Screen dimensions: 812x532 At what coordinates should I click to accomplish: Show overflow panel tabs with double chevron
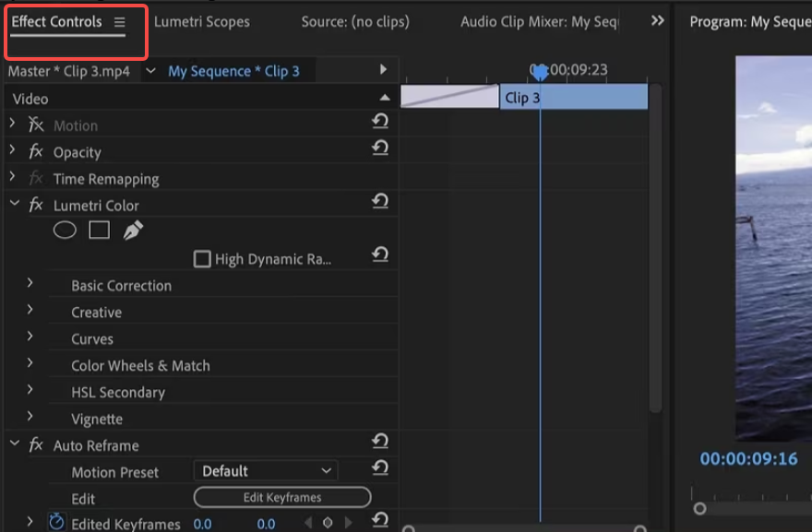coord(658,20)
